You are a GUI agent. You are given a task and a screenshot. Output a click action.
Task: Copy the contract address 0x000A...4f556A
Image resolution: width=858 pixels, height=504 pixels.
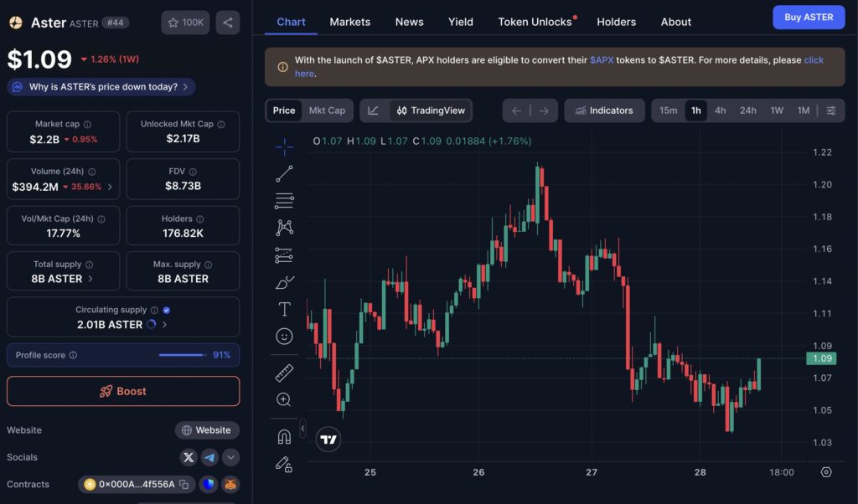pyautogui.click(x=184, y=484)
